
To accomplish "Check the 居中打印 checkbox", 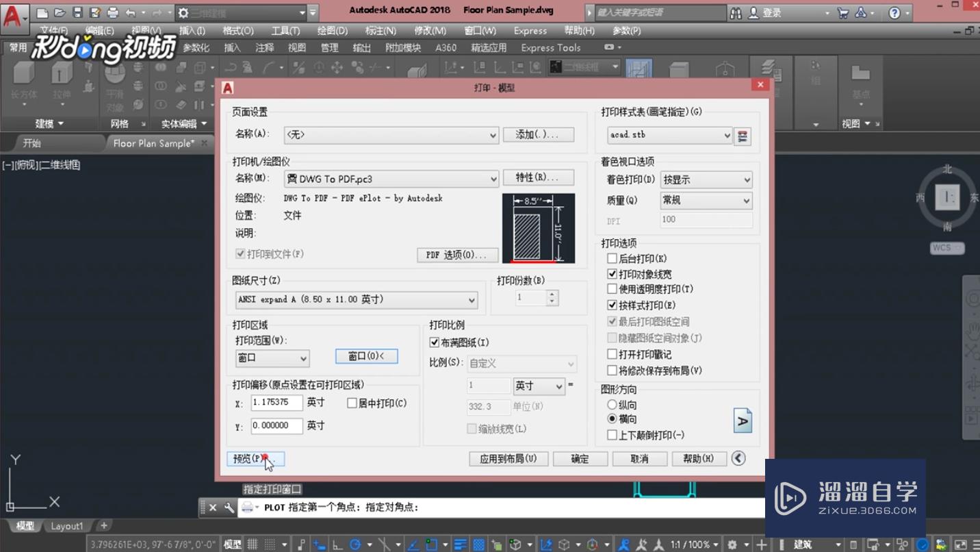I will pyautogui.click(x=352, y=403).
